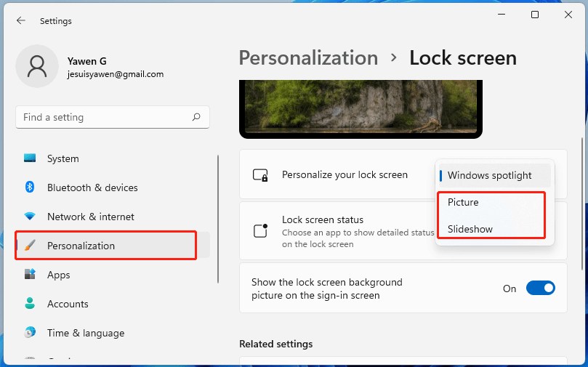
Task: Click the System monitor icon in sidebar
Action: pos(30,158)
